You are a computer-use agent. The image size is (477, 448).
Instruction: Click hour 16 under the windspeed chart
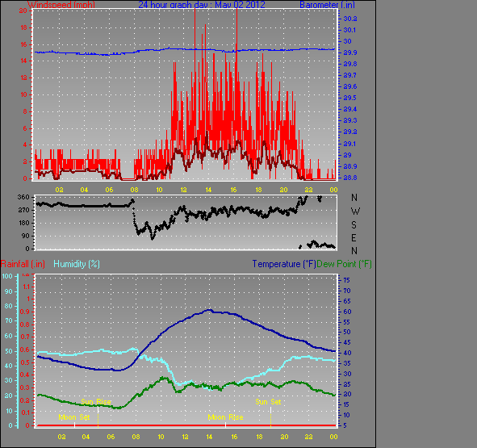coord(233,190)
